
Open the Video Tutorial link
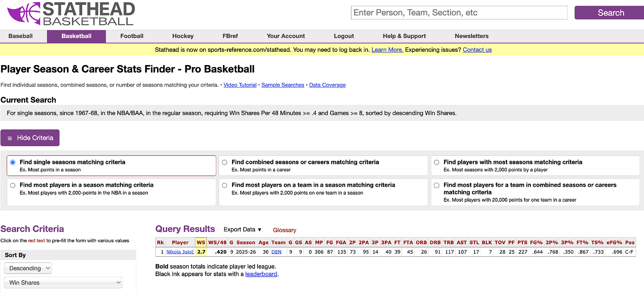240,85
